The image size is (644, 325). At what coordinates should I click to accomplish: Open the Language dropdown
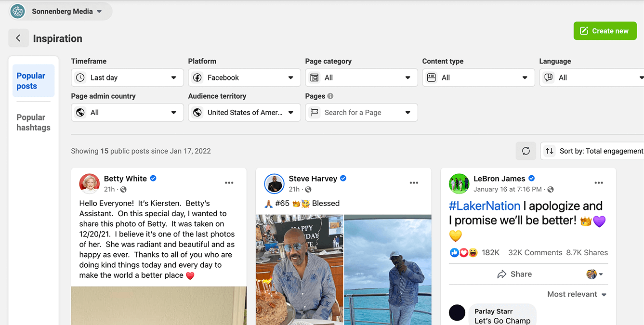[591, 78]
